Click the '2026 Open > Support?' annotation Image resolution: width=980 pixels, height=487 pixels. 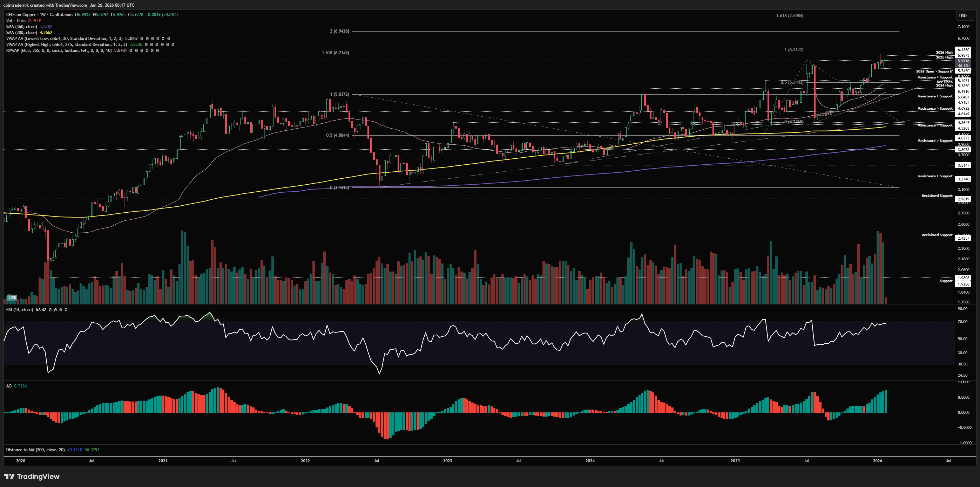tap(934, 71)
